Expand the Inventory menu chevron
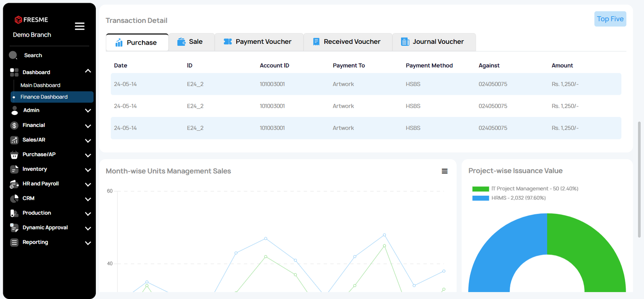The width and height of the screenshot is (644, 299). click(x=88, y=170)
